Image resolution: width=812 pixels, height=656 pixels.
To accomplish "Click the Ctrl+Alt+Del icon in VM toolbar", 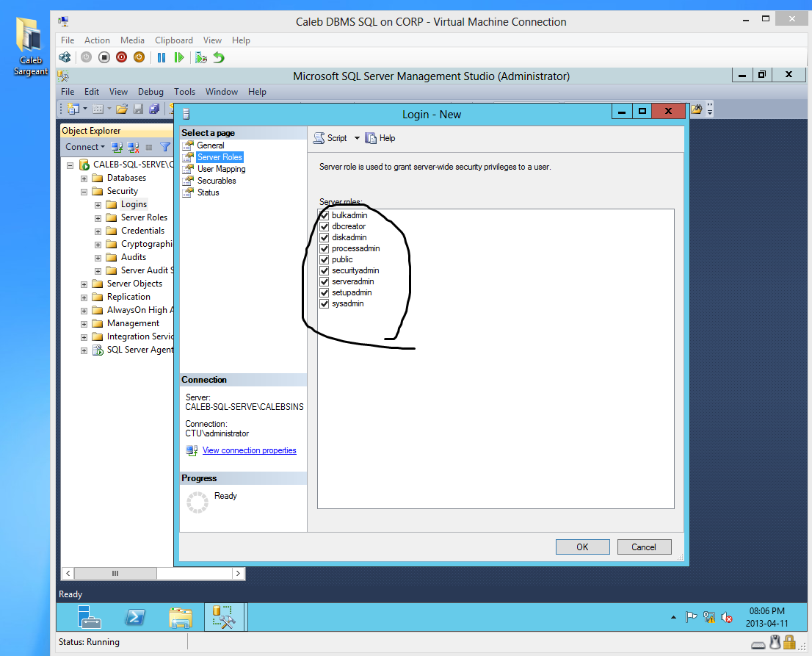I will (x=65, y=57).
